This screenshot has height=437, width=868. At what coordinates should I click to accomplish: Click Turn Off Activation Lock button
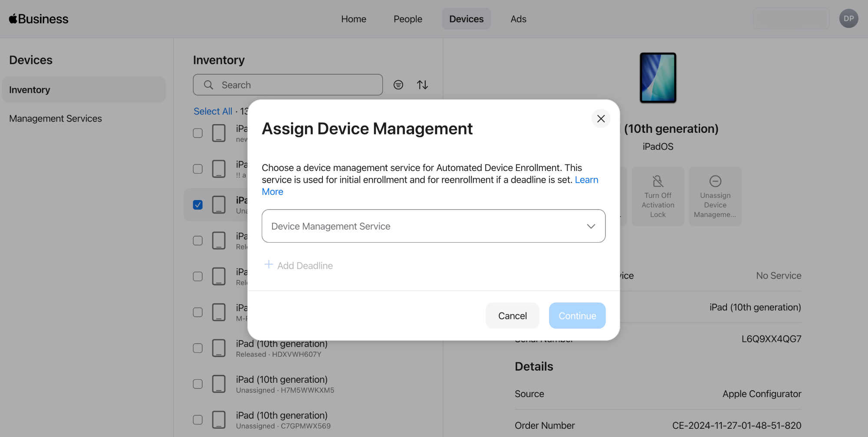[658, 196]
